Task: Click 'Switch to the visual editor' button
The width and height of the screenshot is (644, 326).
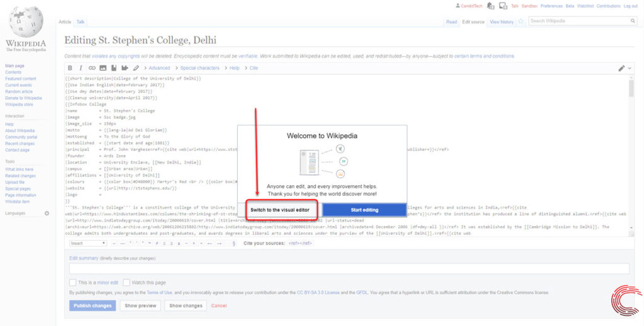Action: click(280, 210)
